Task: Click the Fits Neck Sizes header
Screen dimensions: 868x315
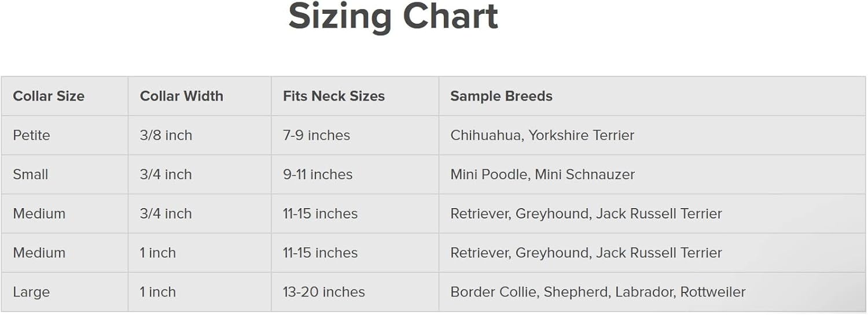Action: click(333, 96)
